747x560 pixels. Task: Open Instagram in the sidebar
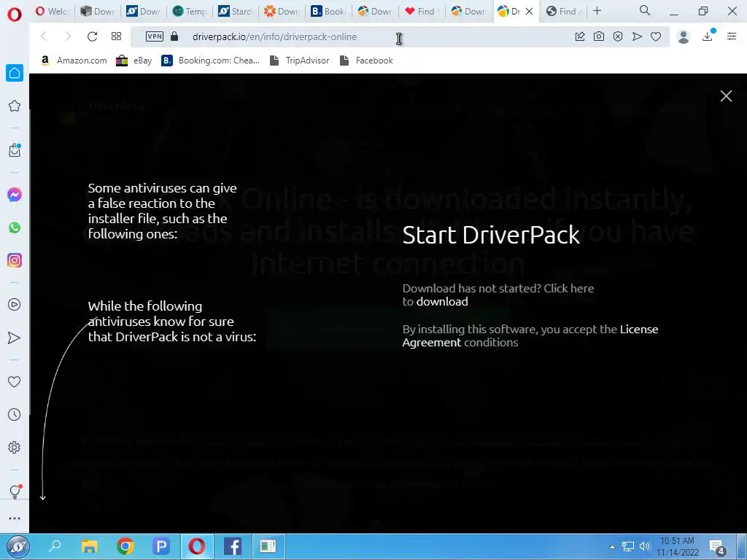coord(15,260)
